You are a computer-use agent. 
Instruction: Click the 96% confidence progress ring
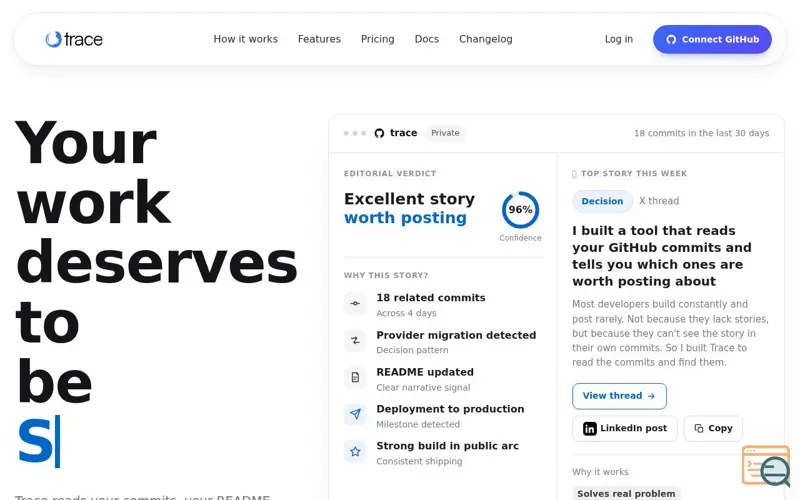click(520, 210)
